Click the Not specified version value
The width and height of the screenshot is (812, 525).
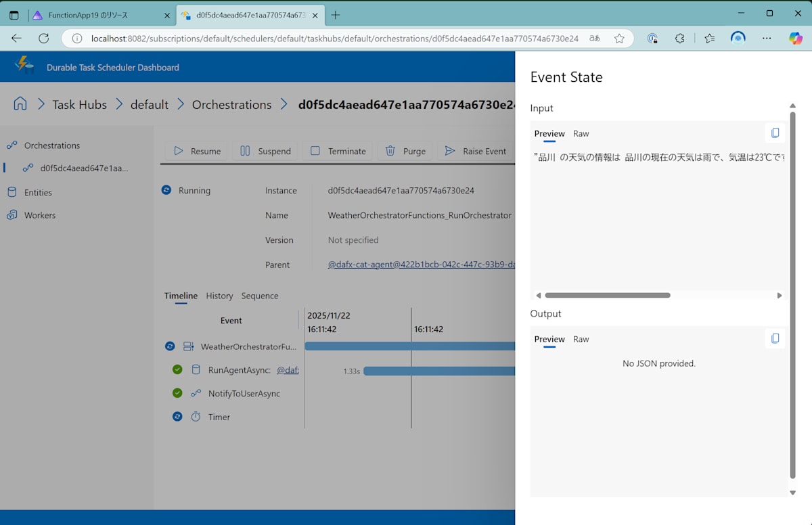(x=353, y=240)
